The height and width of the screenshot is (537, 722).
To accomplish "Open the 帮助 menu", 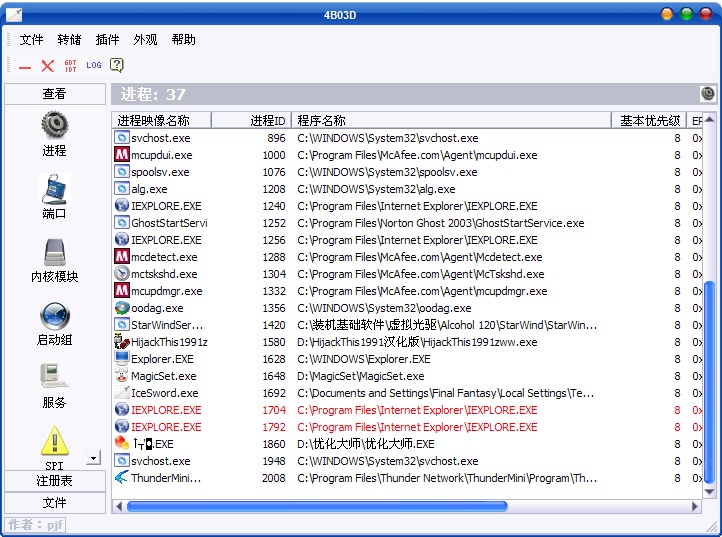I will (183, 40).
